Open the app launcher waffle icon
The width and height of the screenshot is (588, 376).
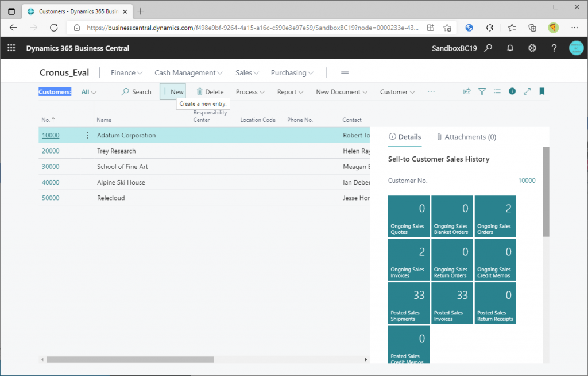11,48
